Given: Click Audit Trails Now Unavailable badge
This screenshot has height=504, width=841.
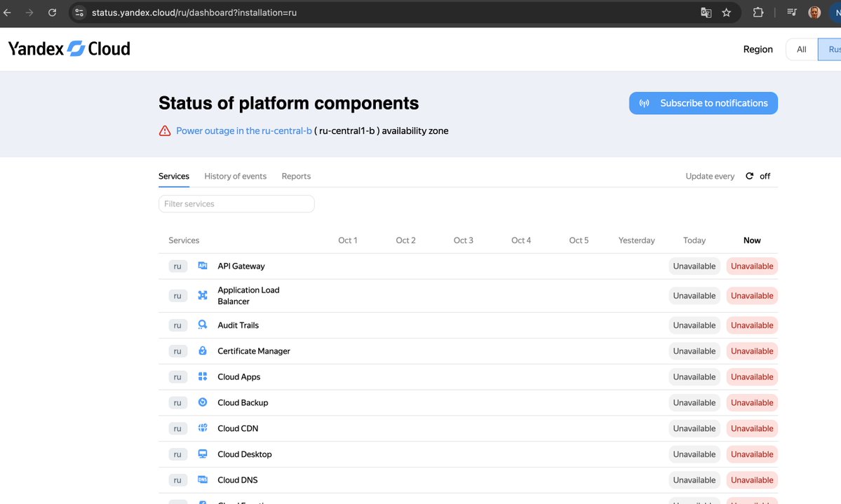Looking at the screenshot, I should tap(752, 325).
